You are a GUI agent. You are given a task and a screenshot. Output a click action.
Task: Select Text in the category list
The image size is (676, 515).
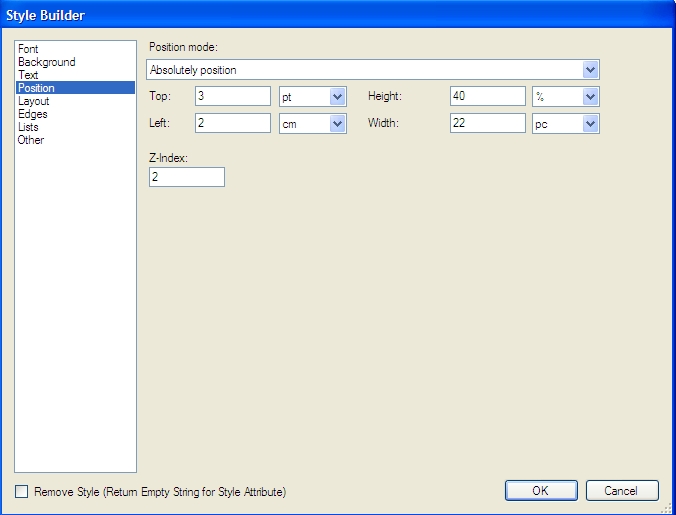pos(28,75)
